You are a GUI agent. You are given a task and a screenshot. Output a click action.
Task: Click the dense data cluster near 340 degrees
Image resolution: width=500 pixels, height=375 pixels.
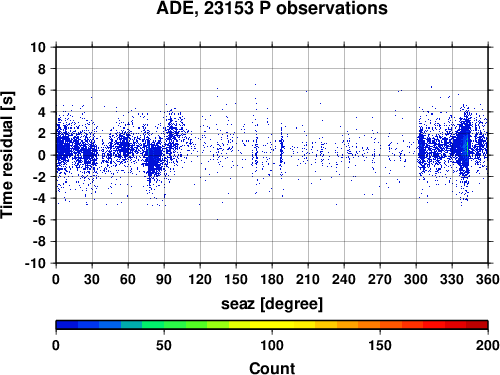point(464,147)
